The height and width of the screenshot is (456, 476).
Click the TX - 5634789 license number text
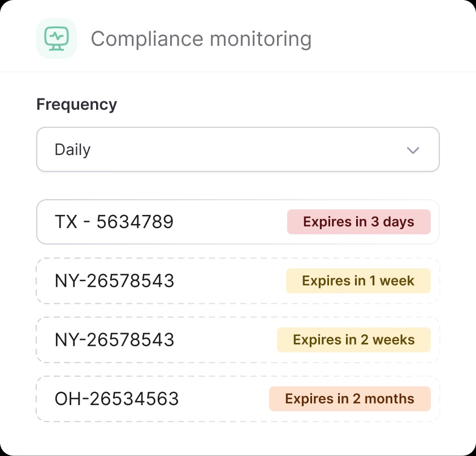(114, 222)
